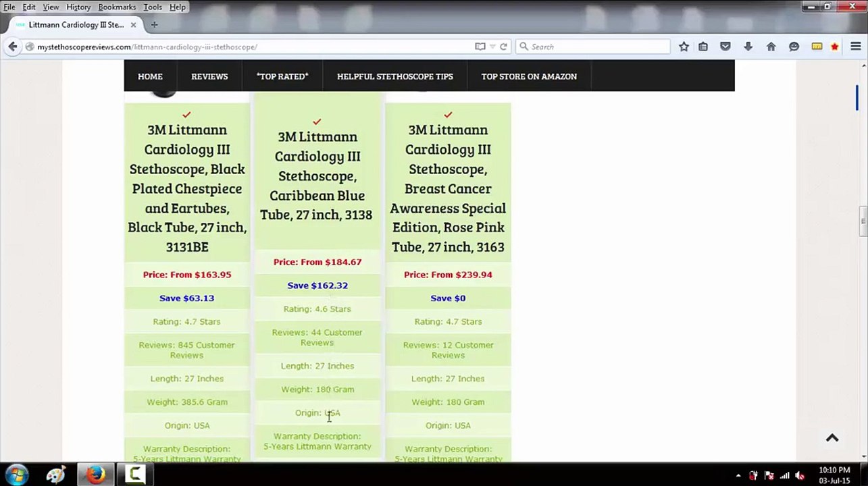Open a new browser tab
Image resolution: width=868 pixels, height=486 pixels.
tap(154, 25)
